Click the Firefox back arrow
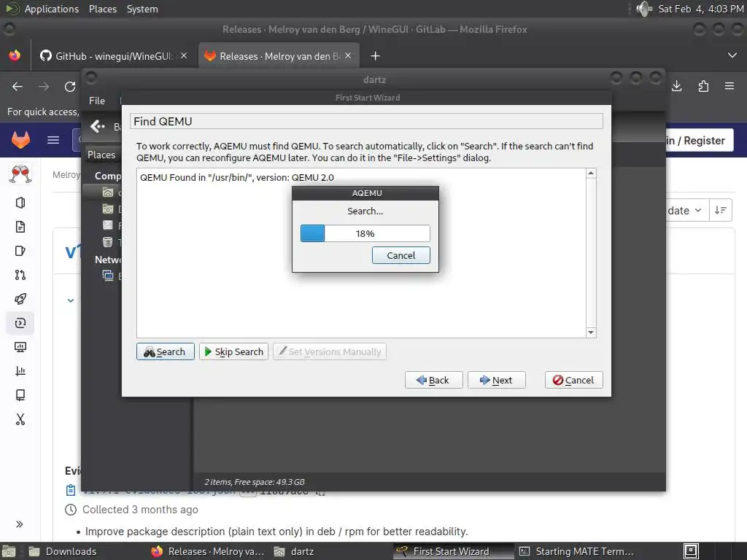This screenshot has height=560, width=747. click(18, 87)
